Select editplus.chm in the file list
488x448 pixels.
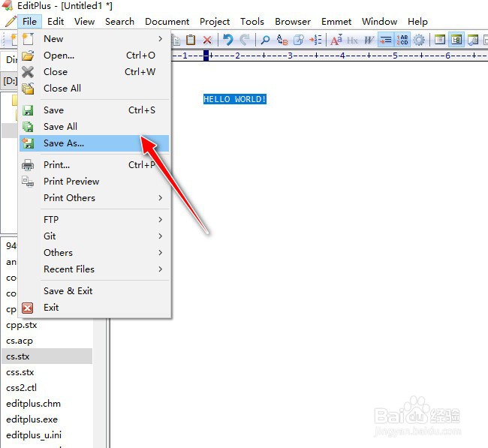tap(33, 404)
